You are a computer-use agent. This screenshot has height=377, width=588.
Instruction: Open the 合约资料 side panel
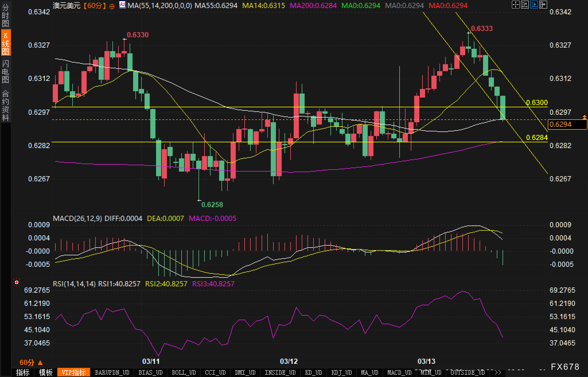[x=5, y=105]
